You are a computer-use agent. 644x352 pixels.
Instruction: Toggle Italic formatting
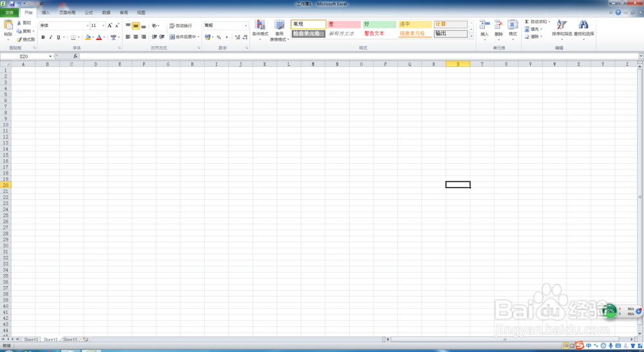[x=50, y=37]
